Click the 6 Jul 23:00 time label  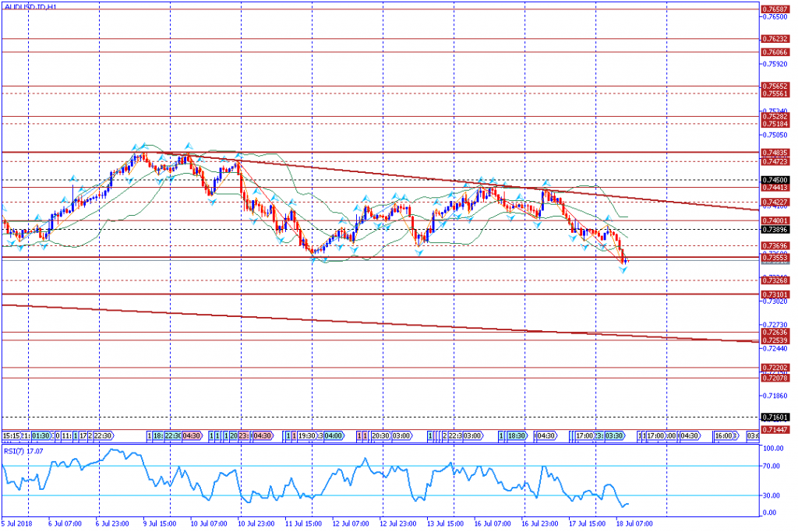click(112, 523)
